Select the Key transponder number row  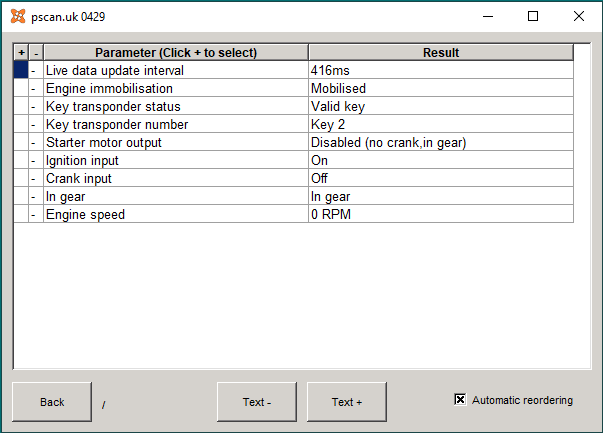(293, 125)
